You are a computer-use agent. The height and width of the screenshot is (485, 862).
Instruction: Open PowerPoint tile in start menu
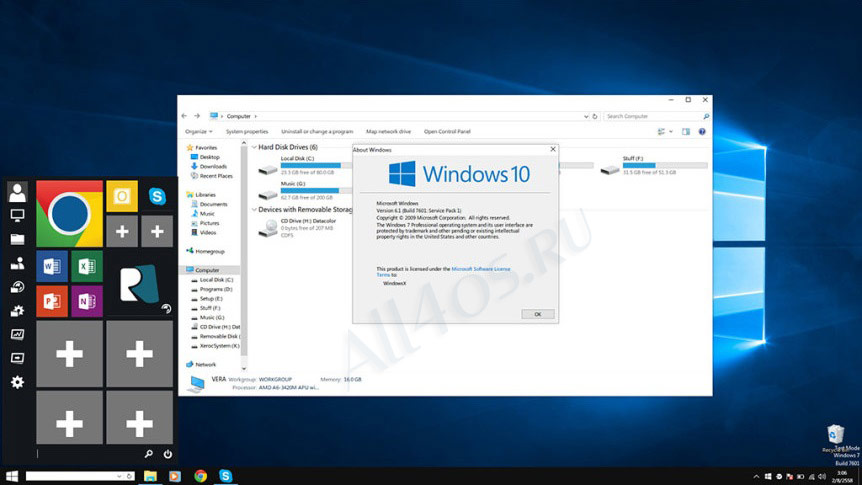[52, 301]
